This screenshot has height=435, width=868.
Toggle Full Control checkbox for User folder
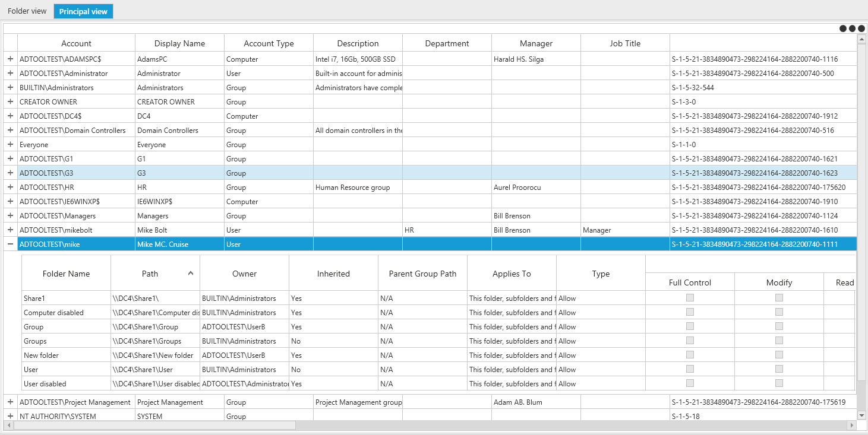click(690, 369)
